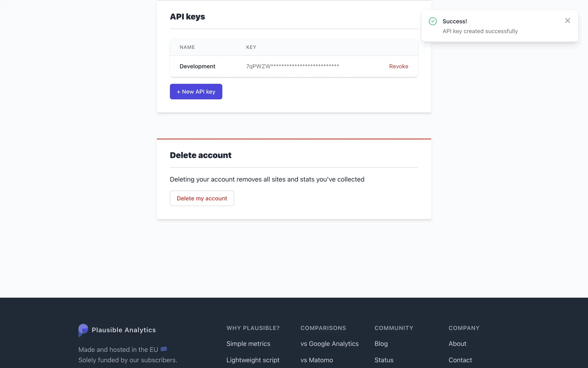Open Simple metrics footer link

(248, 344)
